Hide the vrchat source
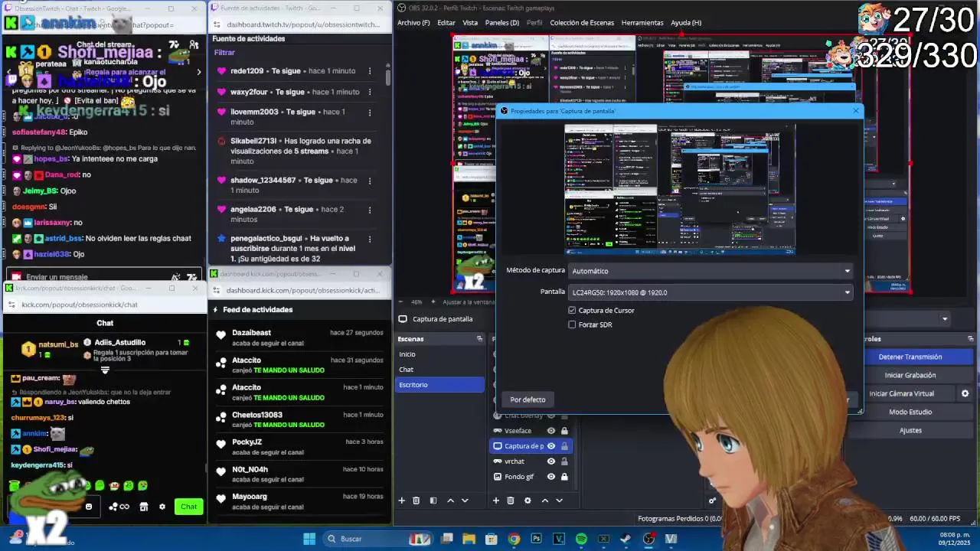Image resolution: width=980 pixels, height=551 pixels. click(550, 461)
